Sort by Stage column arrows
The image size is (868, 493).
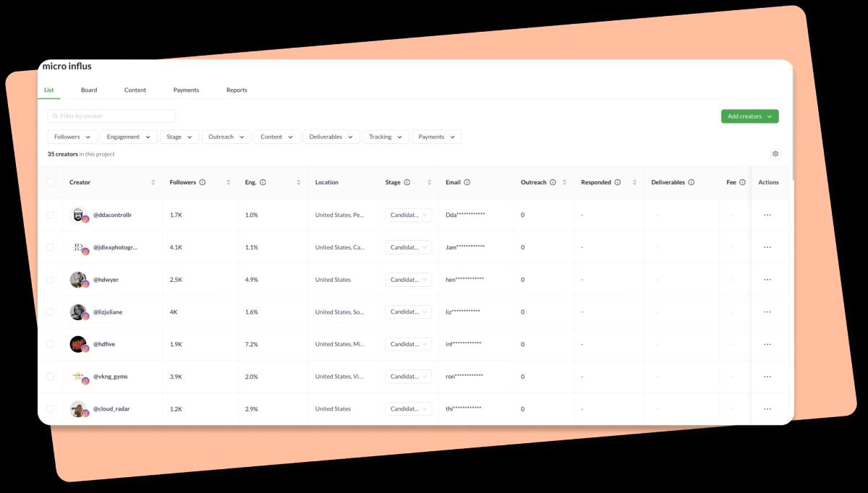[429, 182]
